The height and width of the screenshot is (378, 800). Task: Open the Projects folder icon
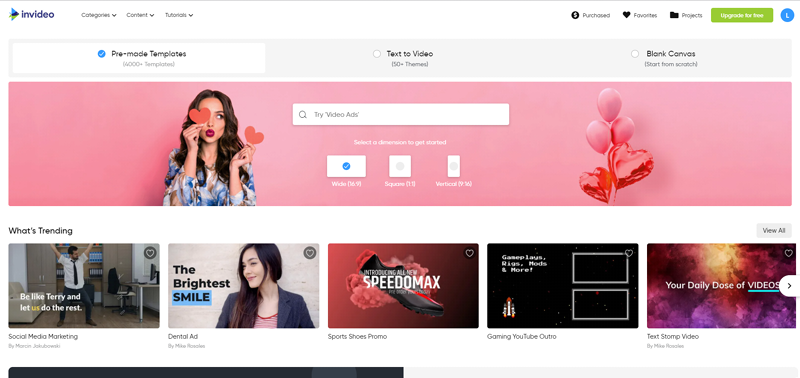click(x=674, y=15)
